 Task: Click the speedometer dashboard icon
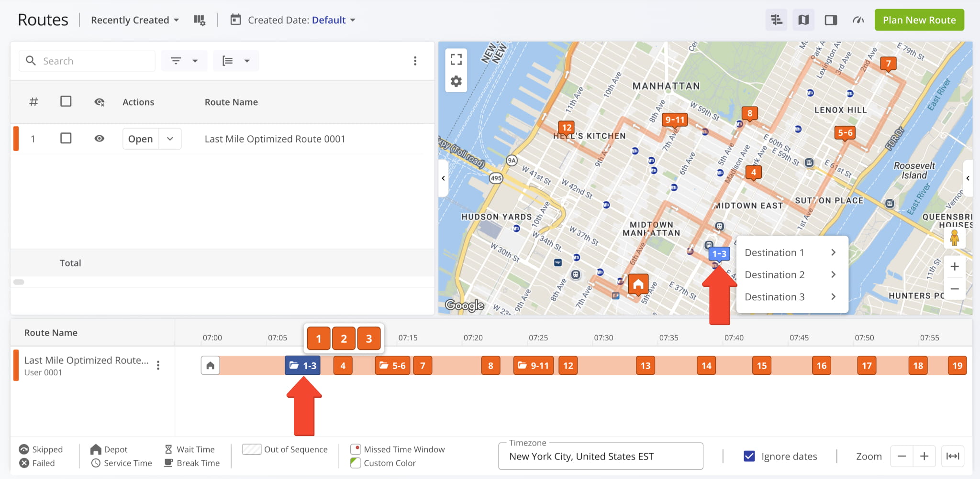pos(857,20)
